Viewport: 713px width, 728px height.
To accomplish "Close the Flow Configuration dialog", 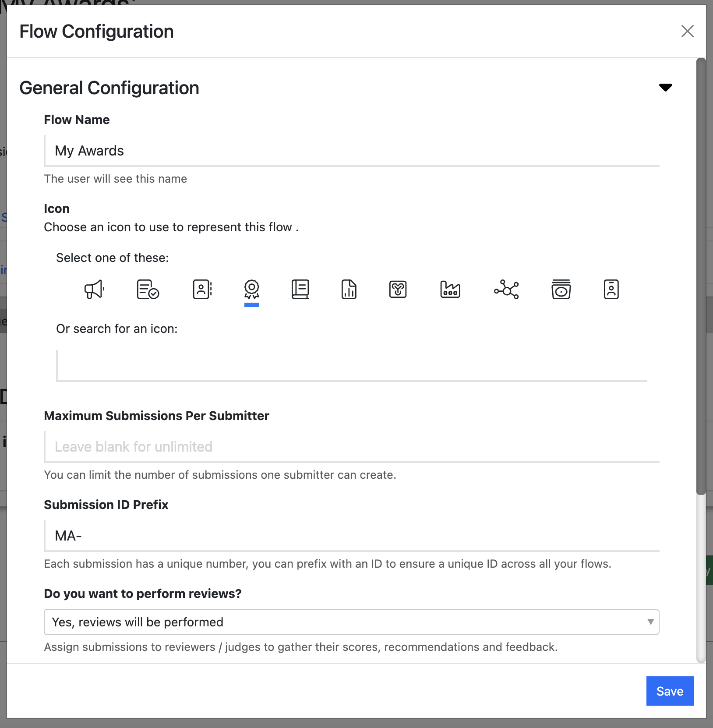I will (688, 31).
